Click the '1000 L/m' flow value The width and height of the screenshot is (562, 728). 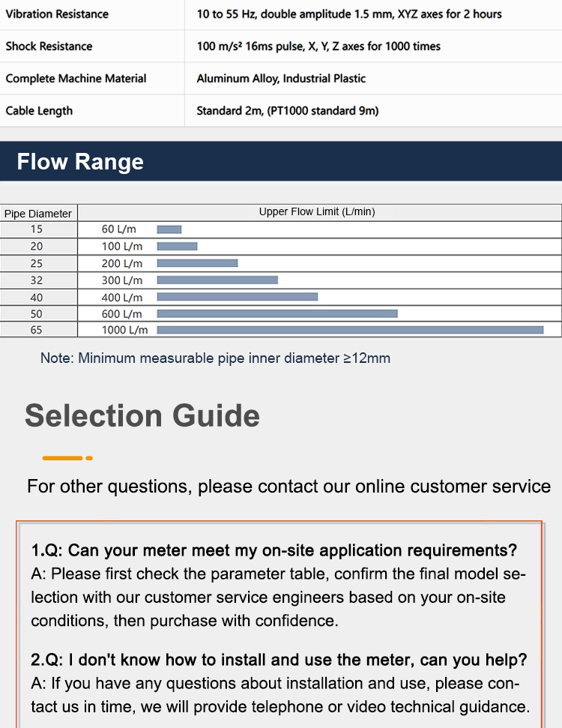[x=125, y=330]
